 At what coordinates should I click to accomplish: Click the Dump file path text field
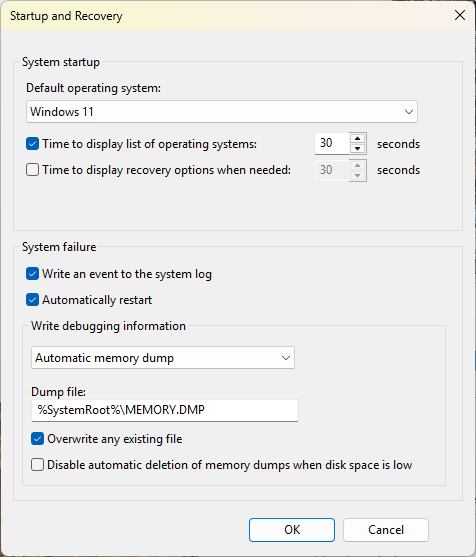pos(165,410)
